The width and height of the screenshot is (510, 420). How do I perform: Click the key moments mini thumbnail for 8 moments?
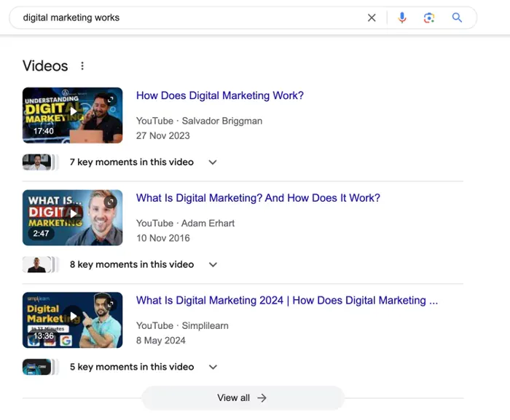(40, 265)
